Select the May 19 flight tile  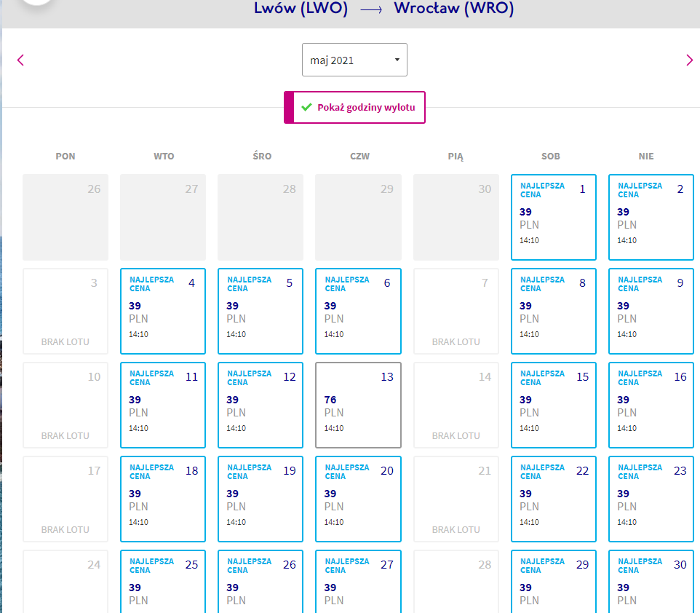[260, 499]
